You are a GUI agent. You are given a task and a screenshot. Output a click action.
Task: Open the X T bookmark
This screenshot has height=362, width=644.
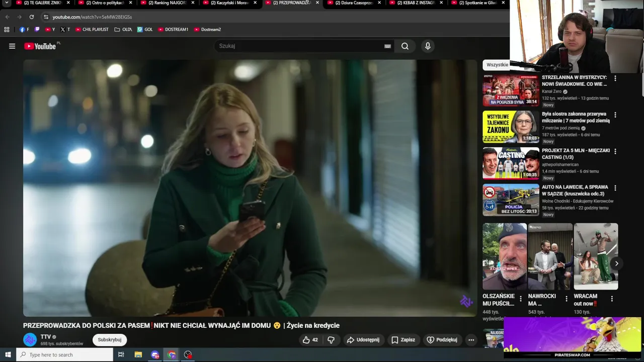[65, 30]
